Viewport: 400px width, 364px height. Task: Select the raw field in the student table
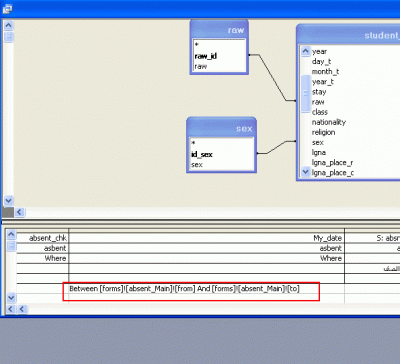point(318,102)
